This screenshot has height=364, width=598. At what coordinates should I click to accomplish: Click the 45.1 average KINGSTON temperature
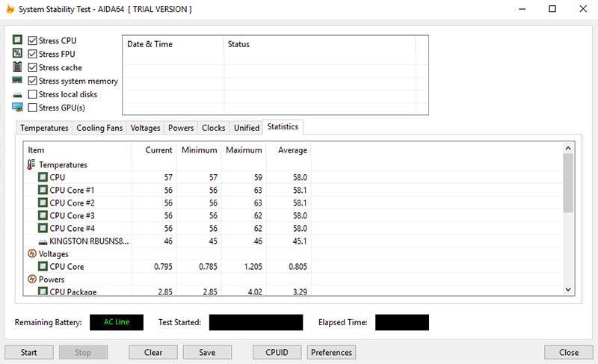click(300, 241)
